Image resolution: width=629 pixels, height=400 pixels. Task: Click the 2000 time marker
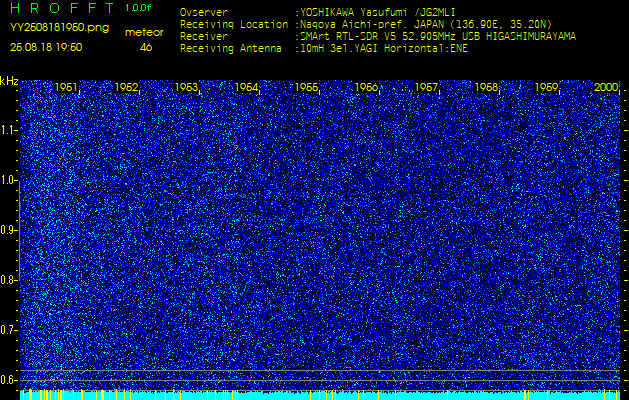(x=606, y=87)
